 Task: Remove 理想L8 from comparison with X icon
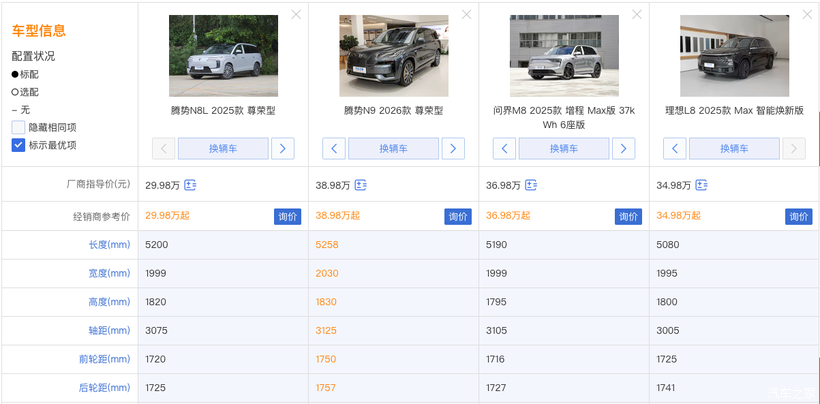807,15
